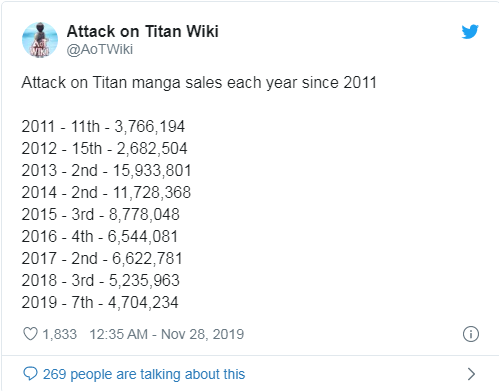Click the 2016 - 4th - 6,544,081 line
This screenshot has height=391, width=499.
click(100, 236)
